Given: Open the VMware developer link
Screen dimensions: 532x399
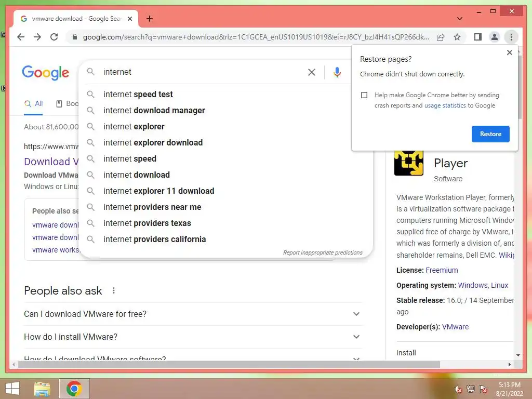Looking at the screenshot, I should tap(455, 327).
